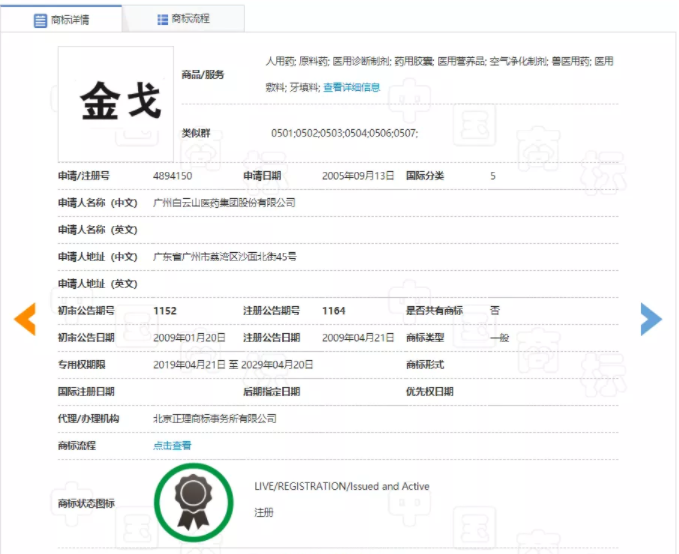Select the 注册 status text
Image resolution: width=679 pixels, height=554 pixels.
[x=264, y=513]
